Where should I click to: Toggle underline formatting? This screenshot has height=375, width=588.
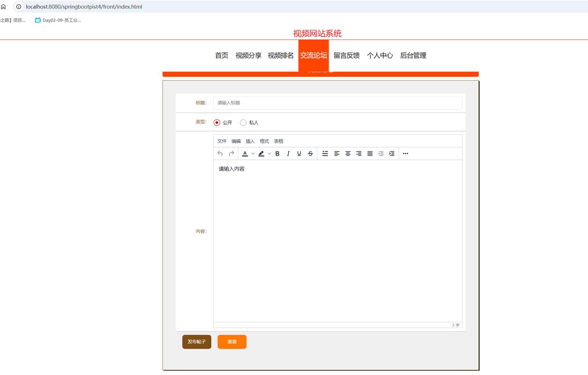tap(299, 154)
